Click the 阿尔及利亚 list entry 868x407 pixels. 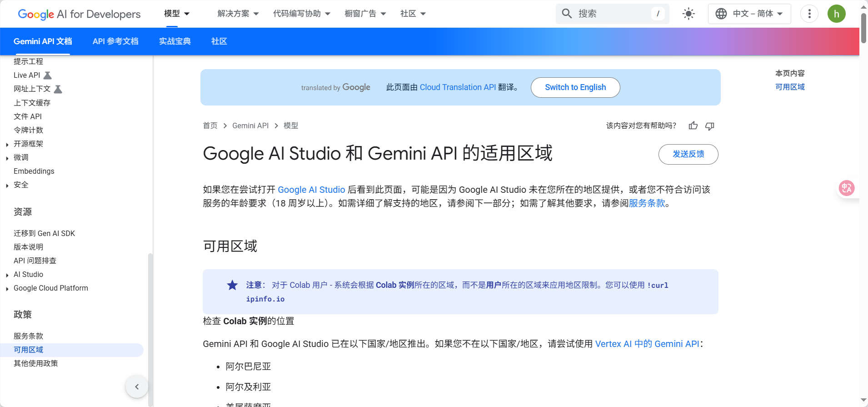coord(248,387)
